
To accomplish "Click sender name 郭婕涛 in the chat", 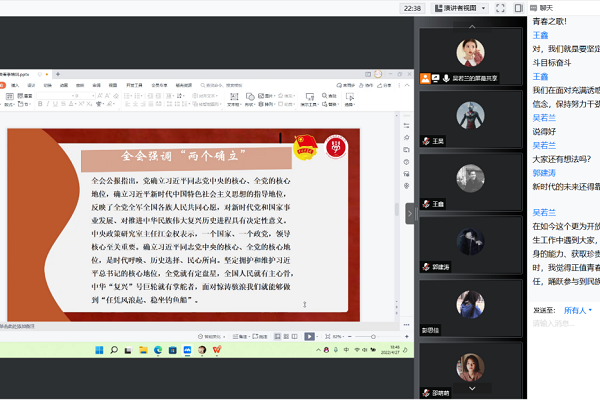I will 544,172.
